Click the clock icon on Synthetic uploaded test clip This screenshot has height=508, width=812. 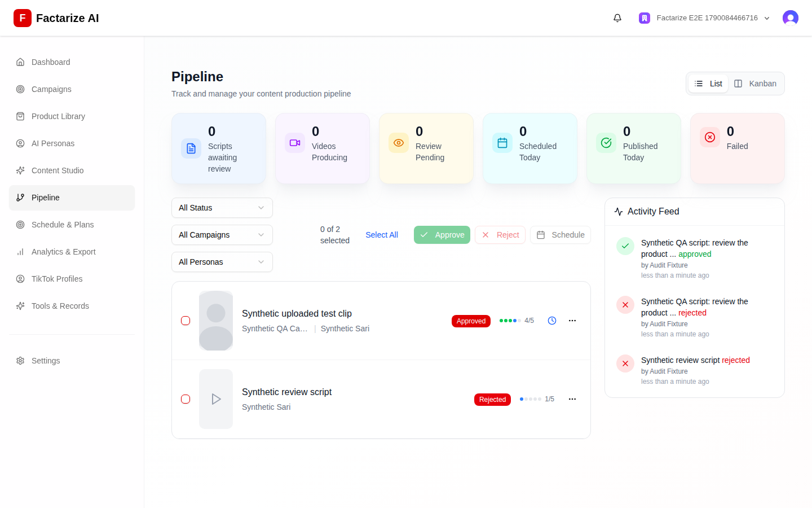(552, 321)
